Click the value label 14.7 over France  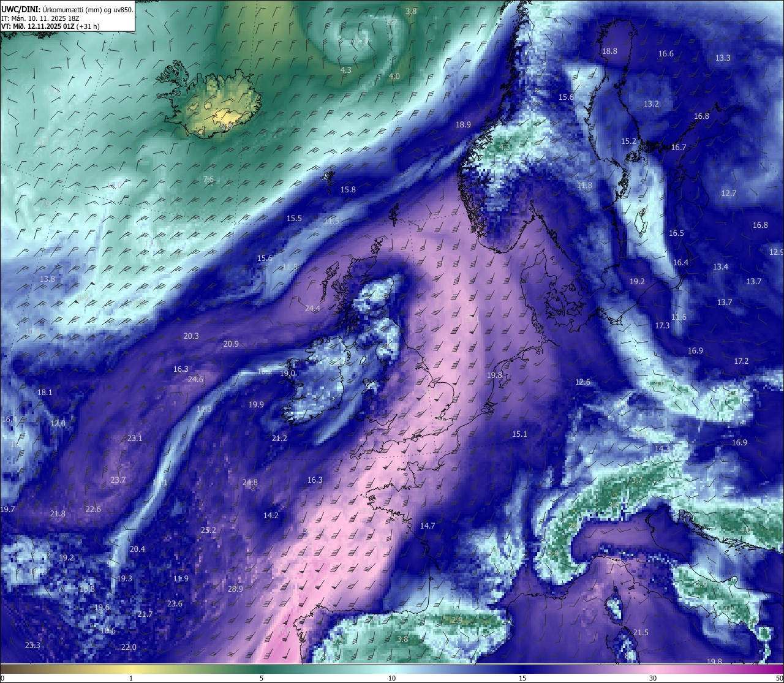pos(427,526)
